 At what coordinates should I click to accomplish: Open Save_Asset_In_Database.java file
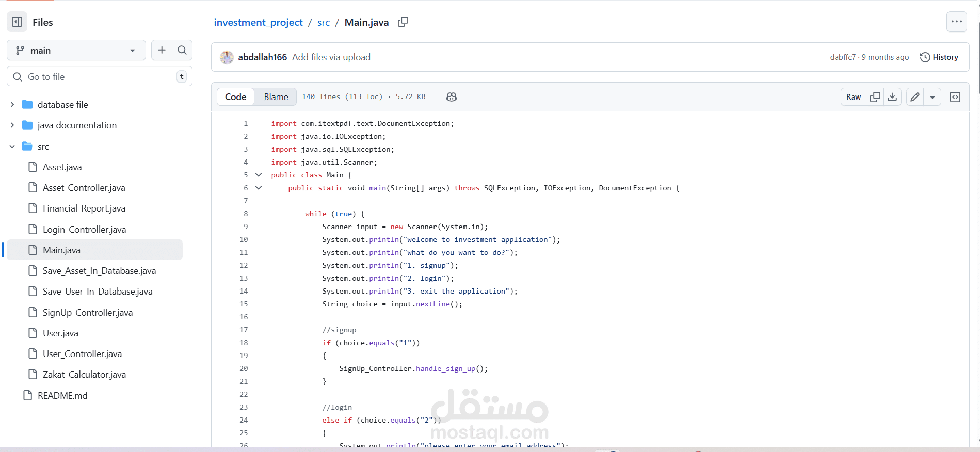click(x=99, y=270)
